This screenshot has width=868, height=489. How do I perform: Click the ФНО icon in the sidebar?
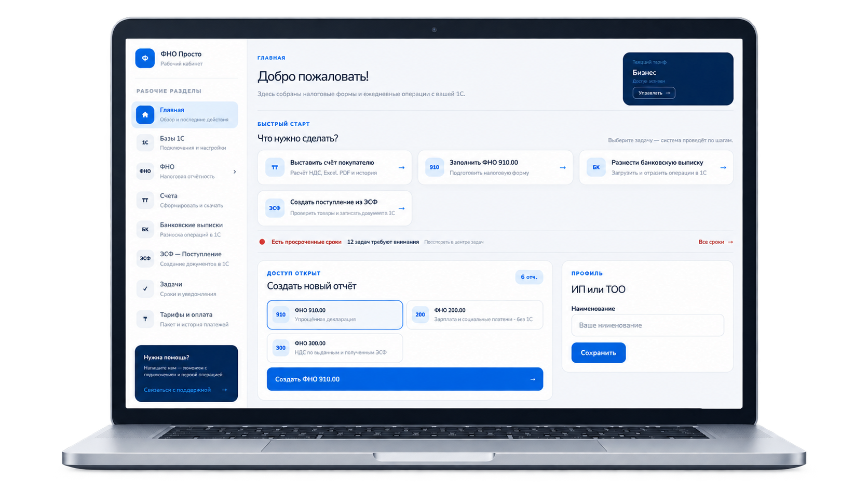(145, 171)
